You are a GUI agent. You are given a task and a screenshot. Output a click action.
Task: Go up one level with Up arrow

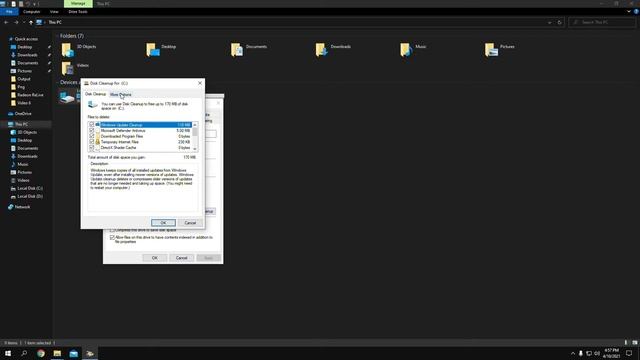31,22
